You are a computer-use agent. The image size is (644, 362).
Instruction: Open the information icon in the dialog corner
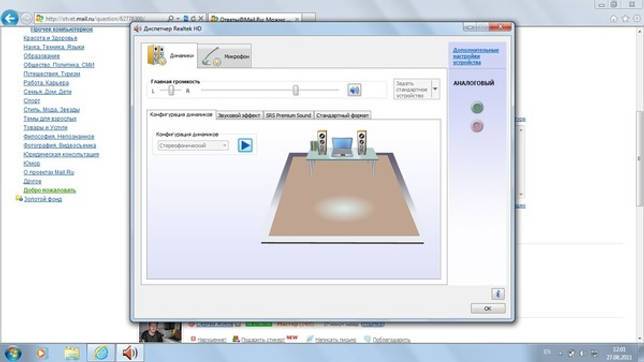pos(498,294)
